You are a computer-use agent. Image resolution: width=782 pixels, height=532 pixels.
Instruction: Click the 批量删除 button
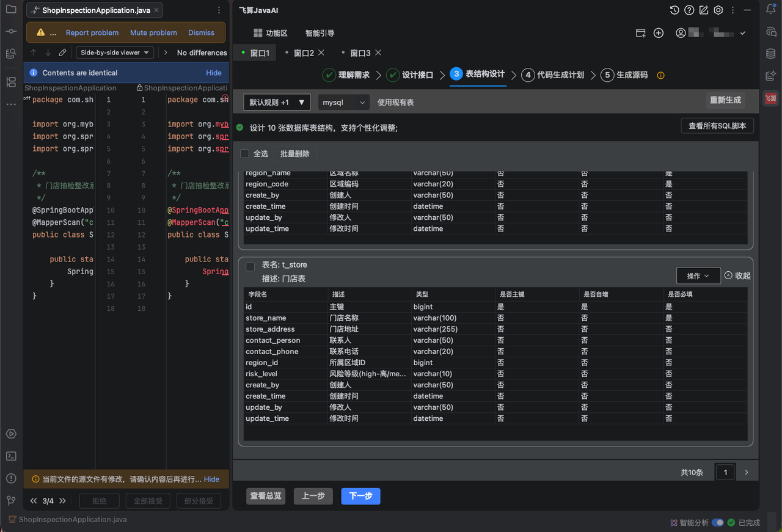point(295,154)
